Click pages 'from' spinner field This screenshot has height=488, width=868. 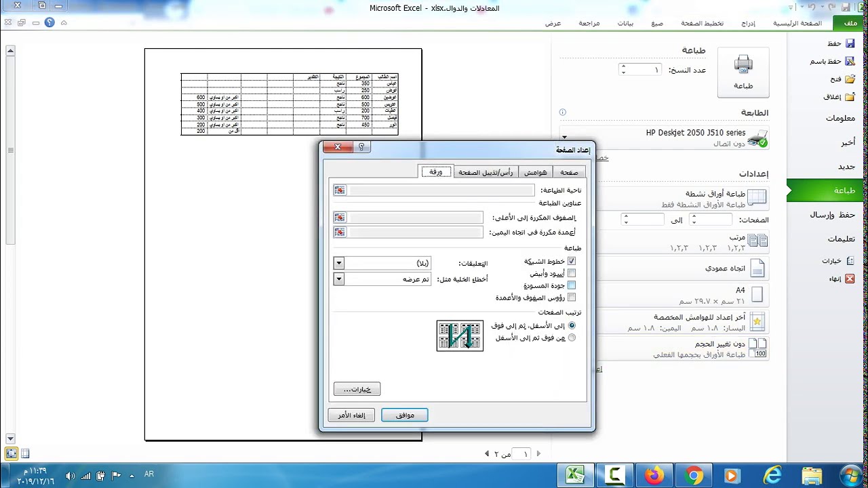[x=711, y=220]
